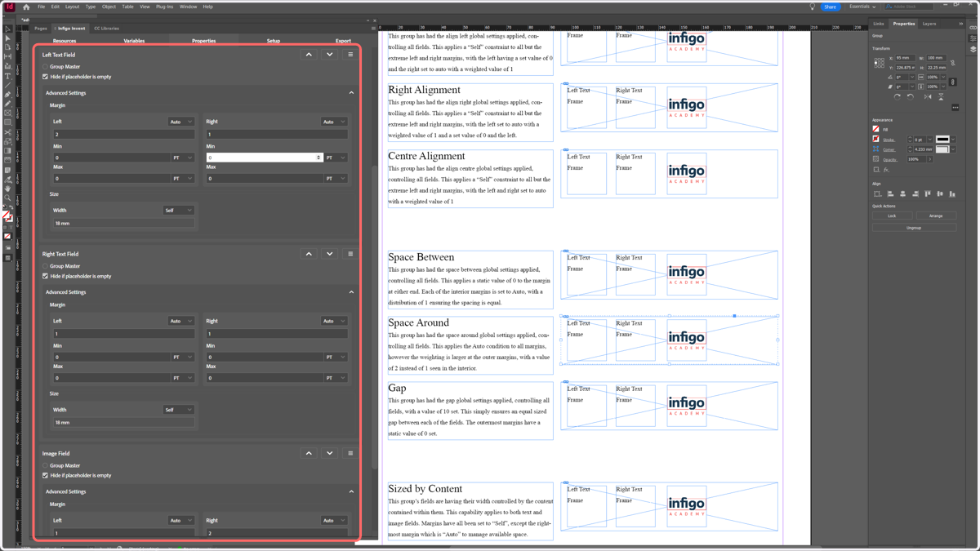Click the rotate 90° clockwise icon
Screen dimensions: 980x551
point(898,96)
